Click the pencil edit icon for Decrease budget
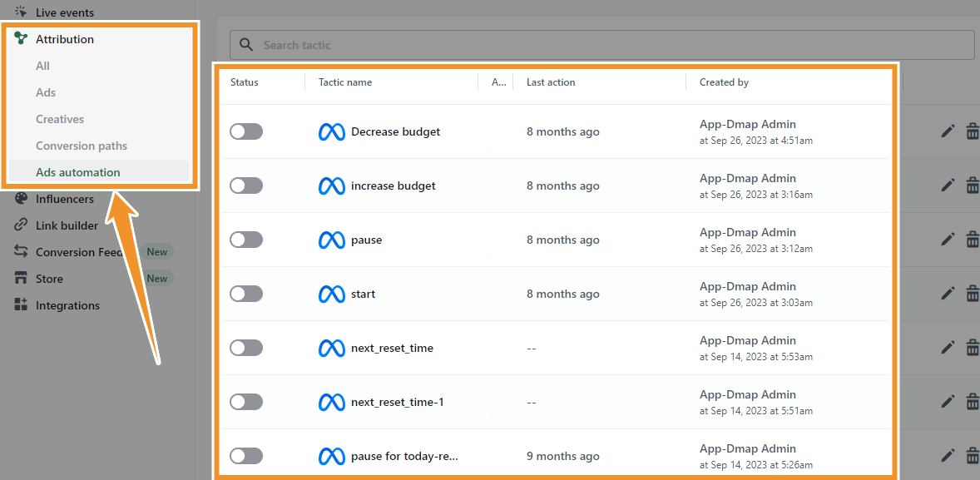The height and width of the screenshot is (480, 980). pos(948,131)
